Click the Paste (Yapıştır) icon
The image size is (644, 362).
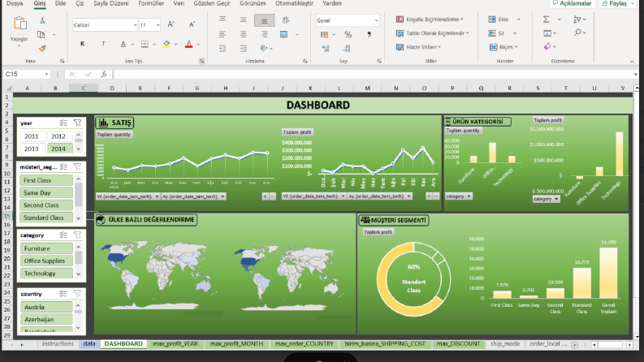point(19,23)
